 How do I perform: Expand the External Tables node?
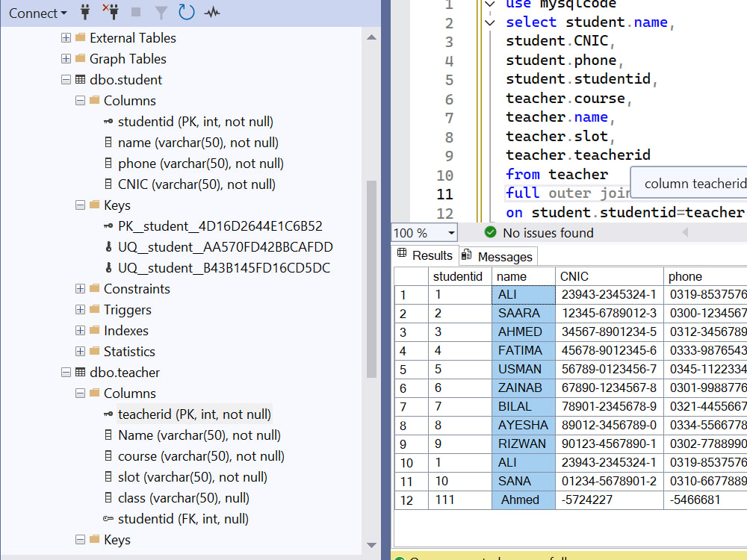coord(66,37)
